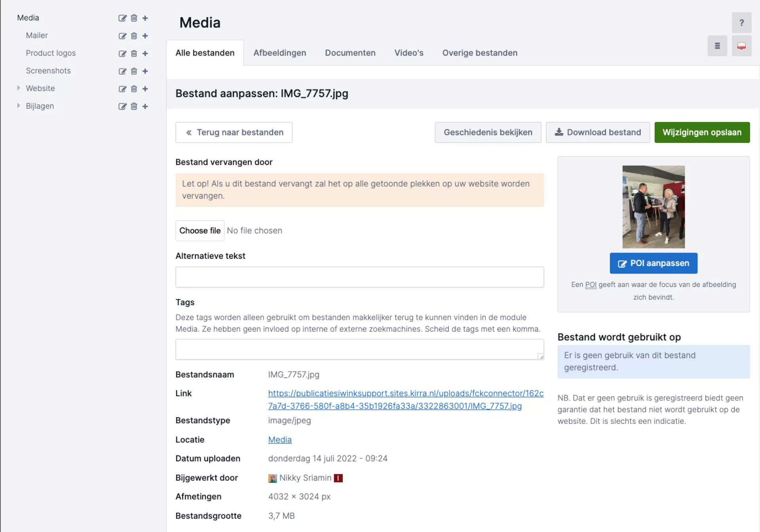Click the Choose file button
This screenshot has width=760, height=532.
click(200, 231)
